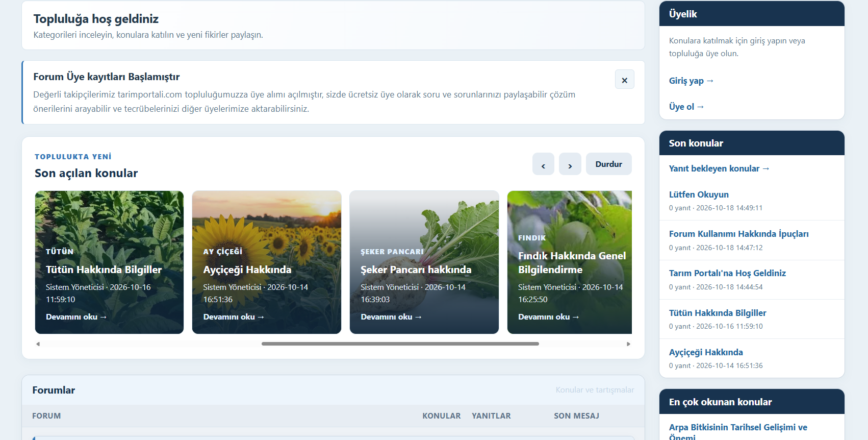The height and width of the screenshot is (440, 868).
Task: Click Fındık Hakkında Genel Bilgilendirme title
Action: (572, 262)
